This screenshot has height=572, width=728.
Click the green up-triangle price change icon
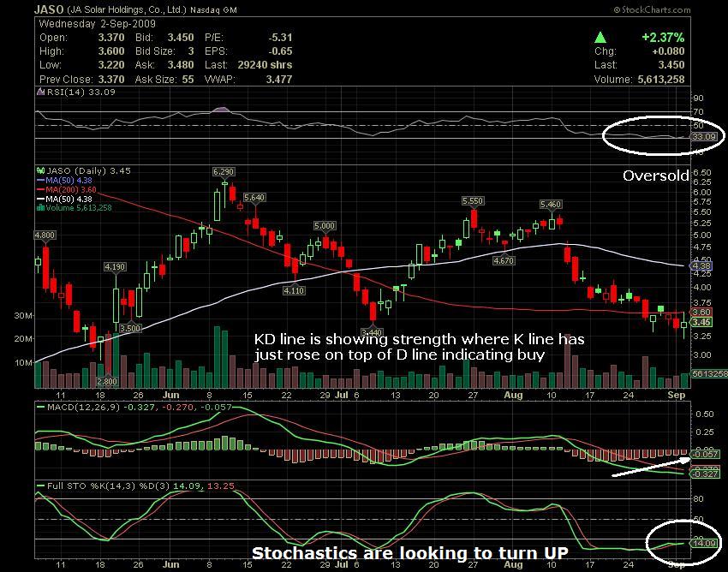tap(600, 37)
